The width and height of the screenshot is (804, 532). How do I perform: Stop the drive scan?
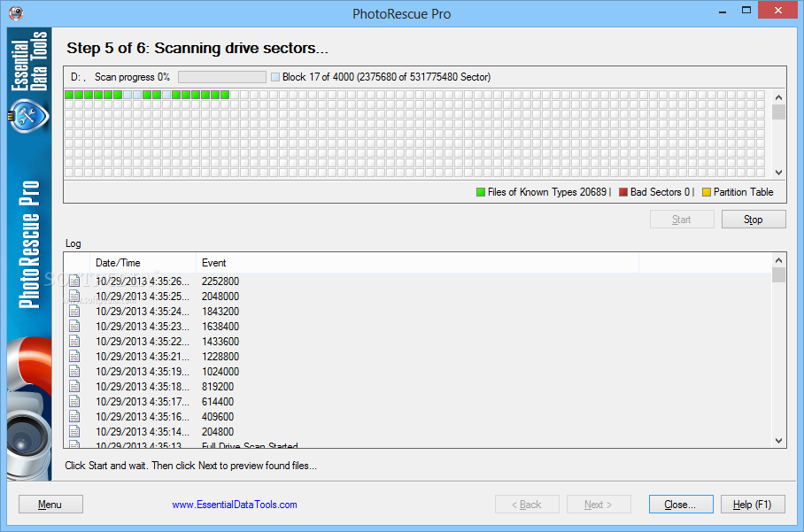(x=754, y=220)
